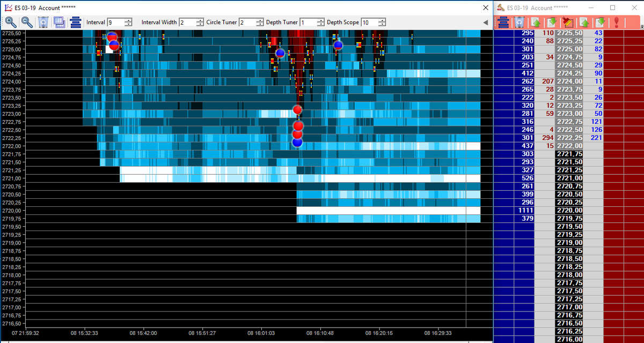Click the Interval value field

[115, 23]
